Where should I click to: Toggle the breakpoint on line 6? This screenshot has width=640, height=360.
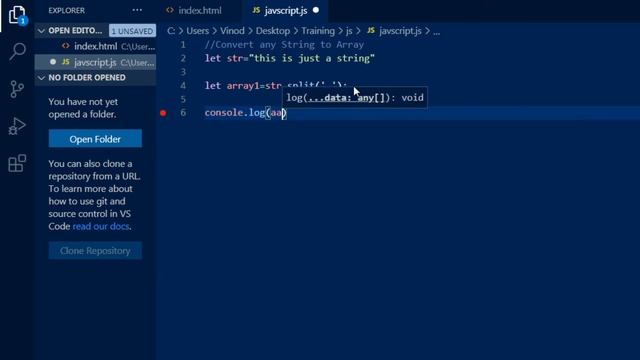click(163, 113)
